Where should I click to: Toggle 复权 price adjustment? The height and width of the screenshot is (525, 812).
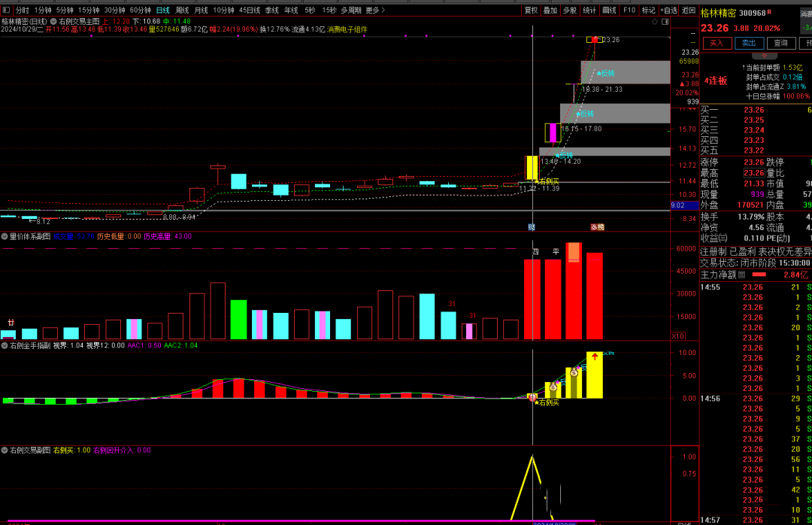tap(531, 11)
